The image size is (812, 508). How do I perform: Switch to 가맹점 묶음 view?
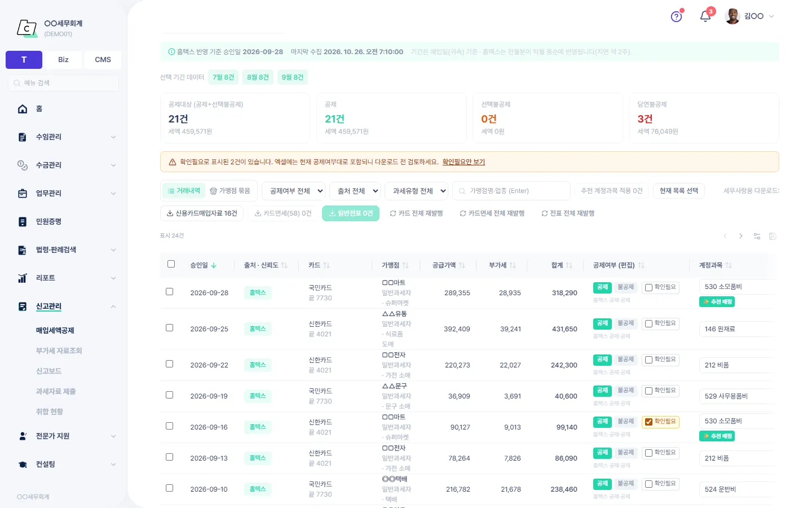pyautogui.click(x=230, y=191)
